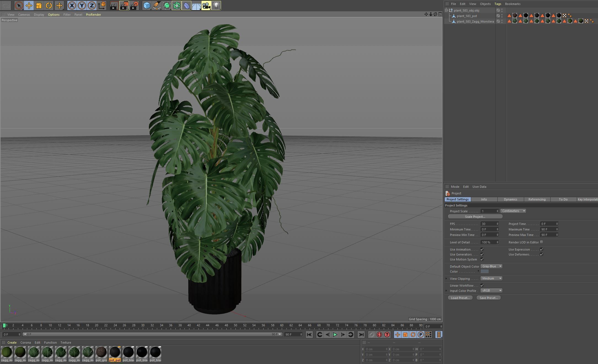Enable Render LOD in Editor checkbox
The image size is (598, 364).
click(x=541, y=242)
